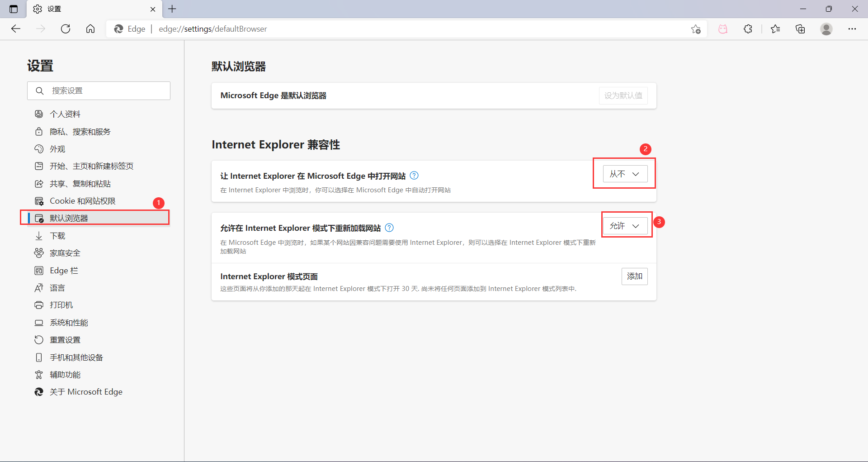Image resolution: width=868 pixels, height=462 pixels.
Task: Click the address bar URL
Action: [x=213, y=29]
